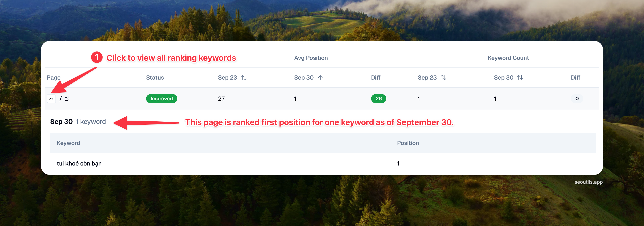Click the green Improved status badge
The image size is (644, 226).
162,99
